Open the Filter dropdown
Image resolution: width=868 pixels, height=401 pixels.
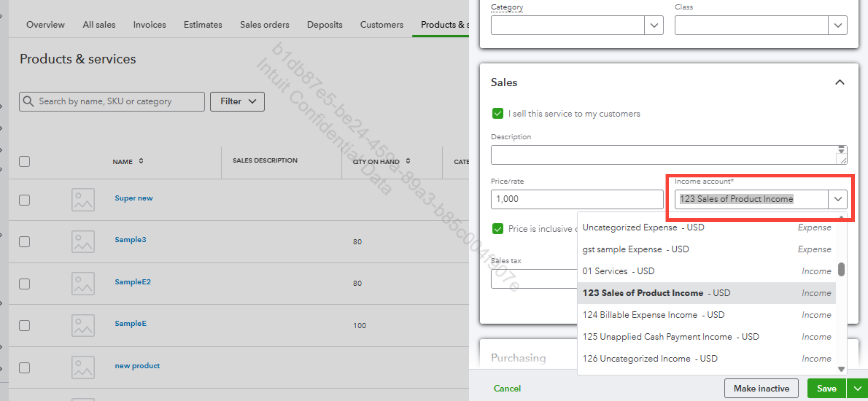click(x=237, y=101)
